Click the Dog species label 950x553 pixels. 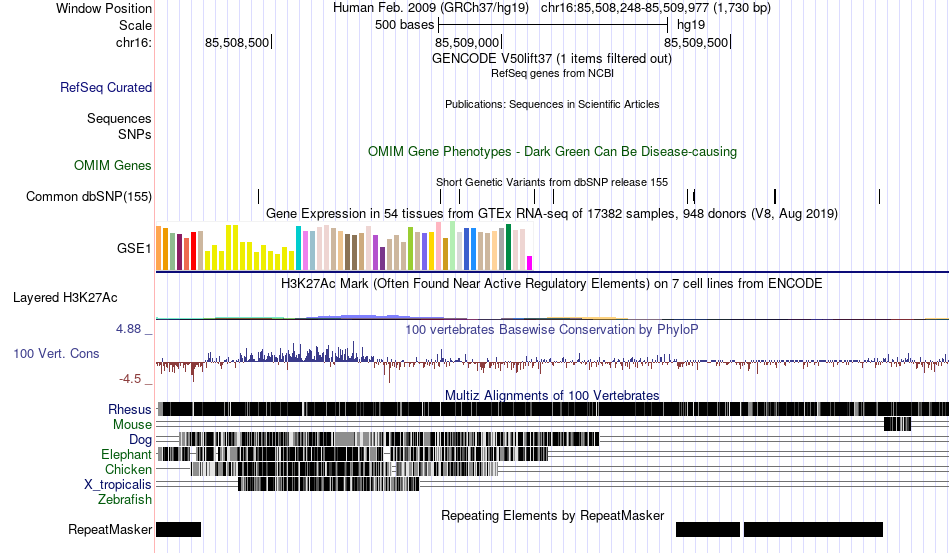141,439
